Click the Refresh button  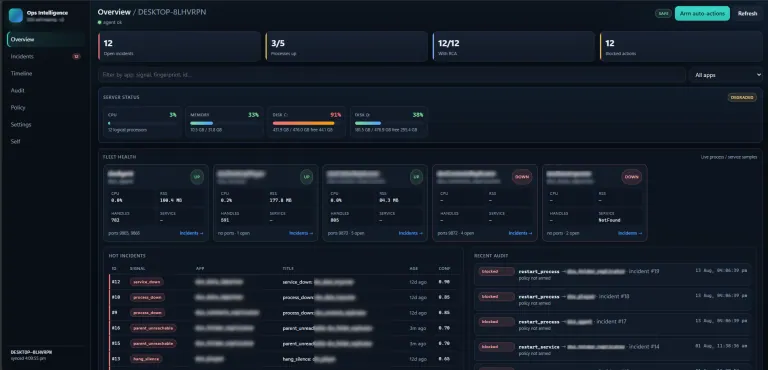click(747, 14)
